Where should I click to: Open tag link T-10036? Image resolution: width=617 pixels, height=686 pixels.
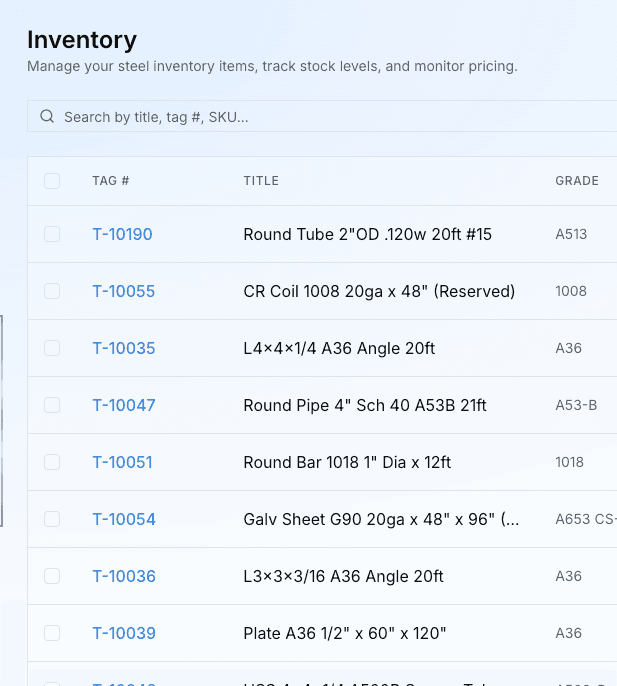tap(124, 576)
